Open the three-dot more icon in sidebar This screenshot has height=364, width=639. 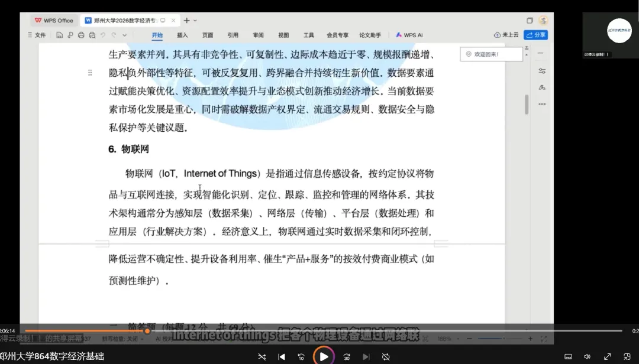[x=542, y=104]
